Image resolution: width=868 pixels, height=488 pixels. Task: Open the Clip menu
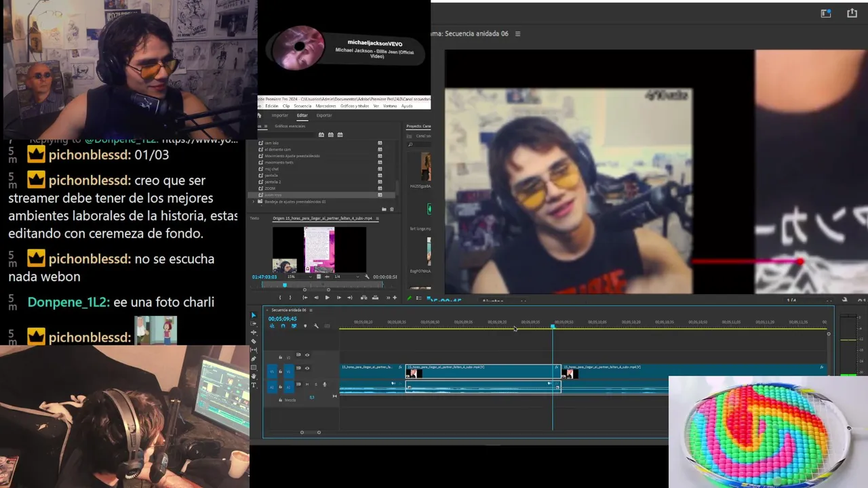coord(286,106)
